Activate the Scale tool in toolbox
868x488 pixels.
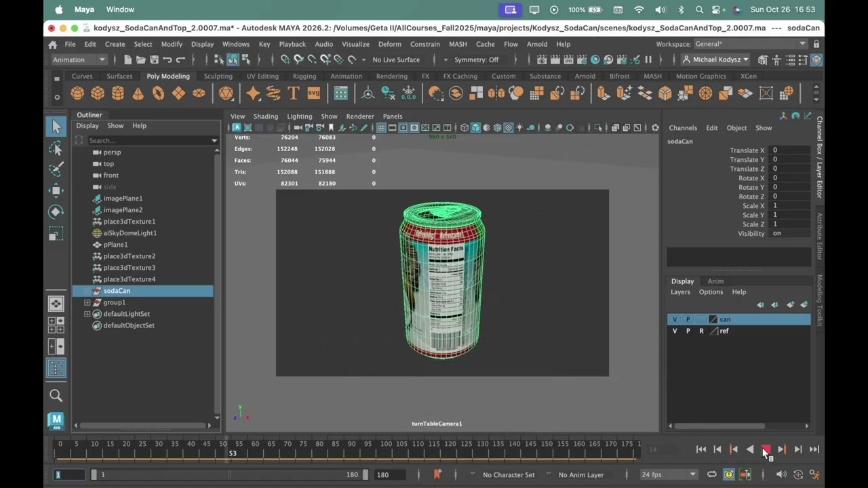point(56,235)
